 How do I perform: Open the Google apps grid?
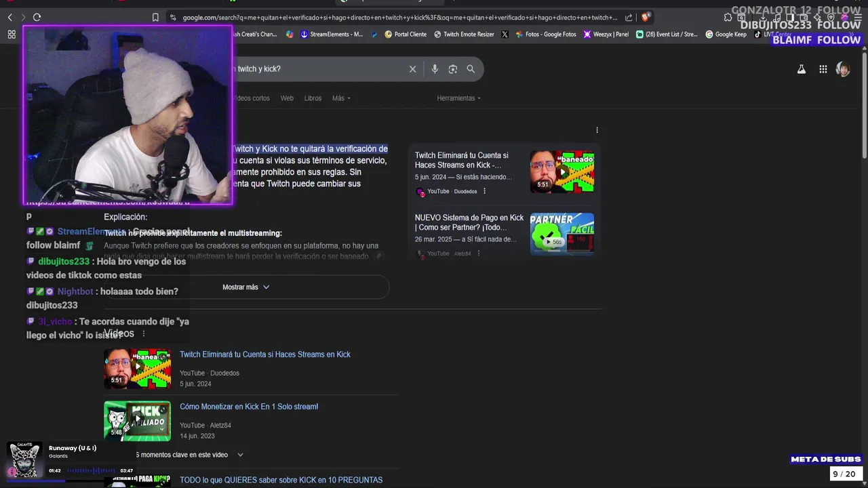(x=823, y=69)
